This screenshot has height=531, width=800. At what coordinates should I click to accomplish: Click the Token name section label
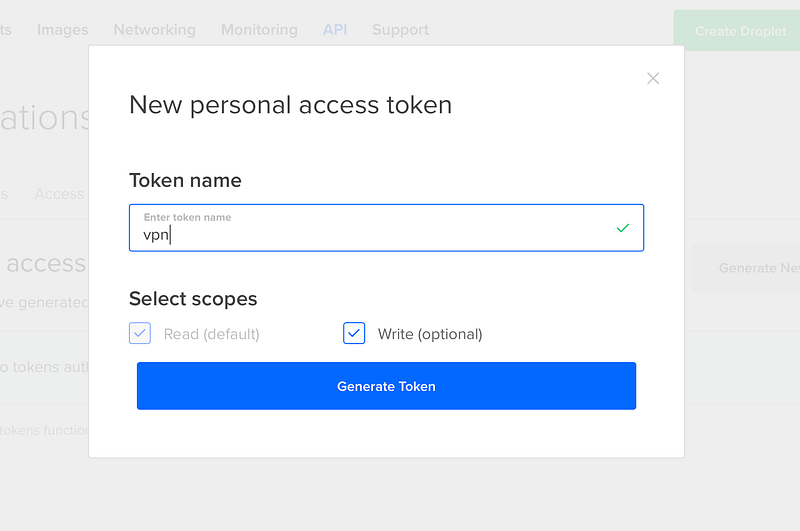185,180
